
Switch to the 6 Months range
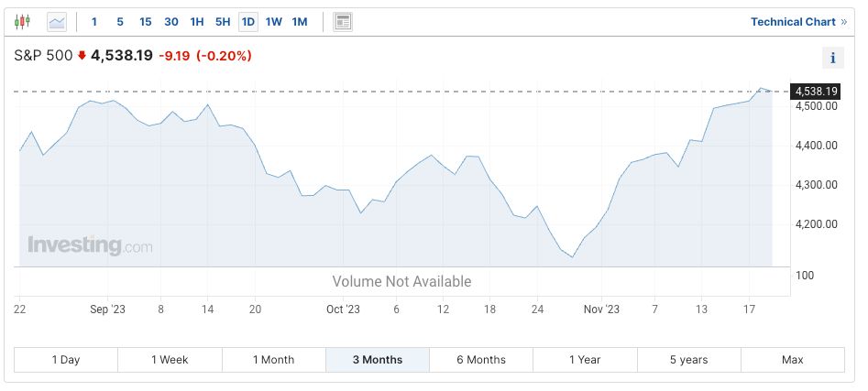click(x=481, y=360)
